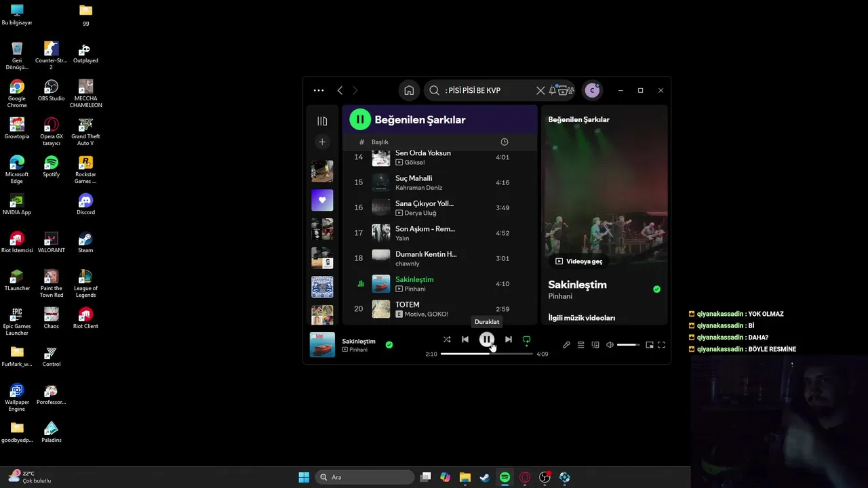Open lyrics microphone icon

[x=566, y=345]
